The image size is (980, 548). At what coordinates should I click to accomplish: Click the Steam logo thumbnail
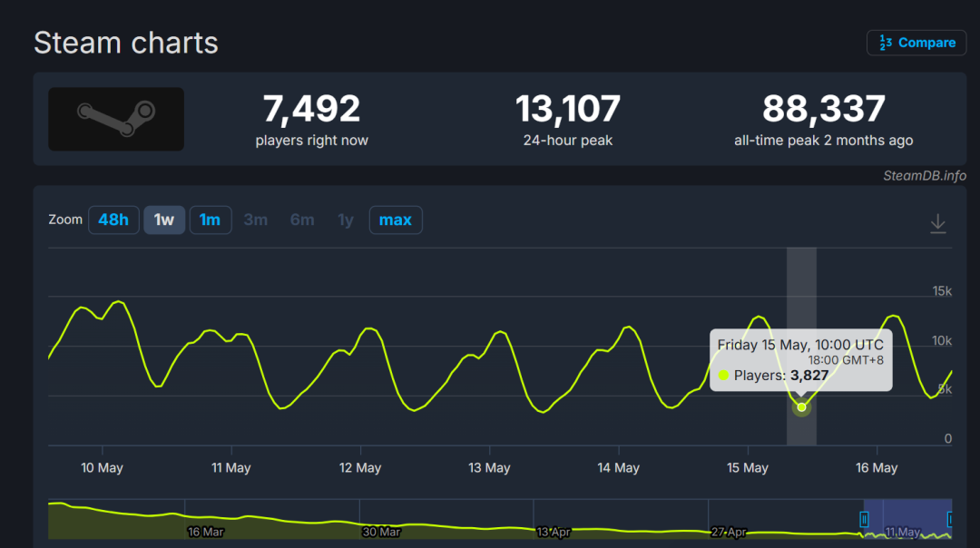(x=116, y=119)
